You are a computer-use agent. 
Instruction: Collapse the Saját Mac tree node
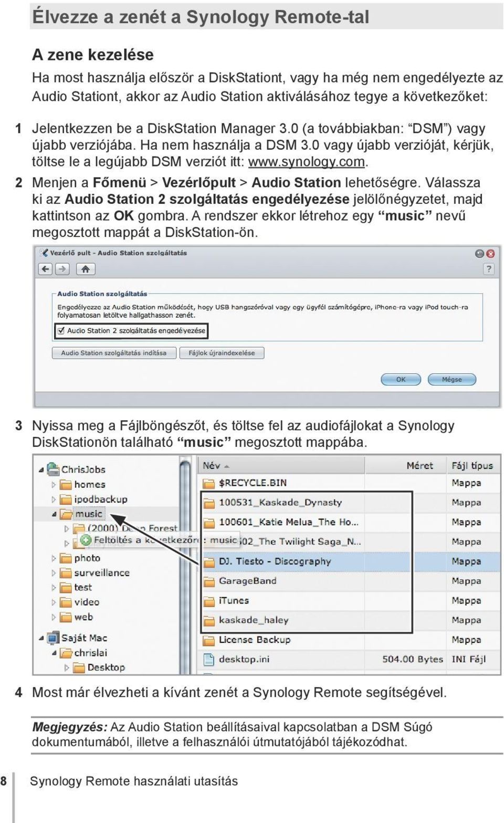[41, 639]
